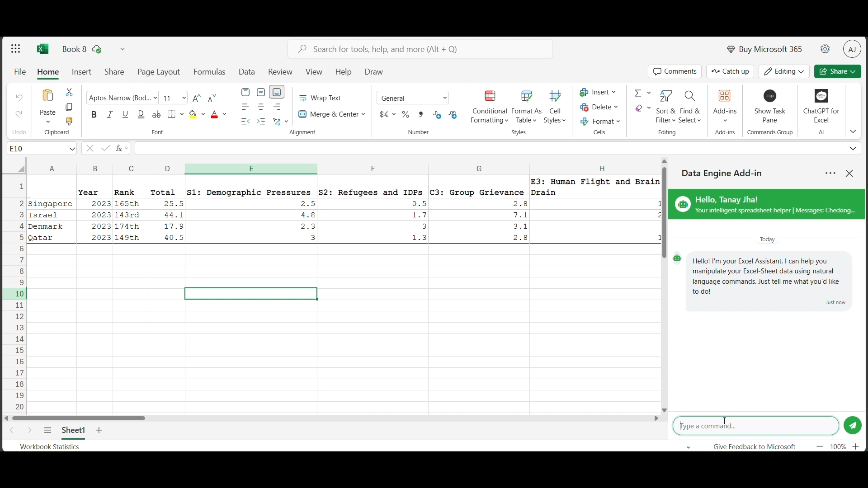The image size is (868, 488).
Task: Toggle Underline formatting
Action: pos(126,115)
